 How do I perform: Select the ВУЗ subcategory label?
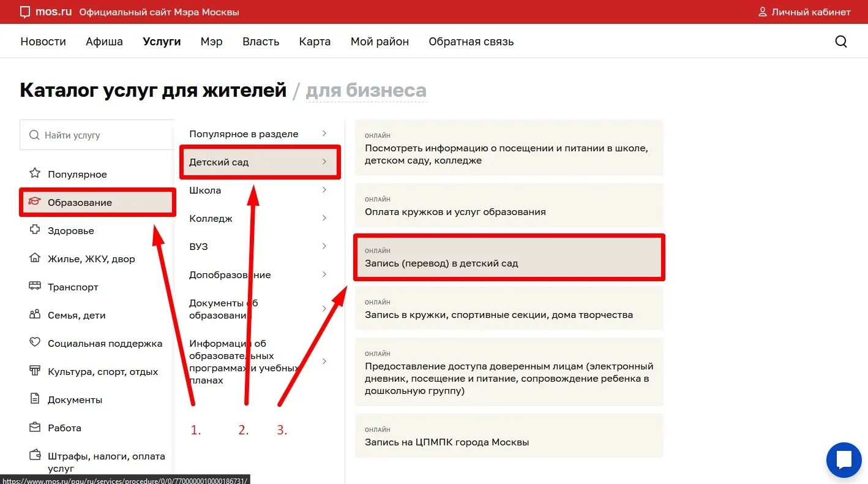pos(198,247)
